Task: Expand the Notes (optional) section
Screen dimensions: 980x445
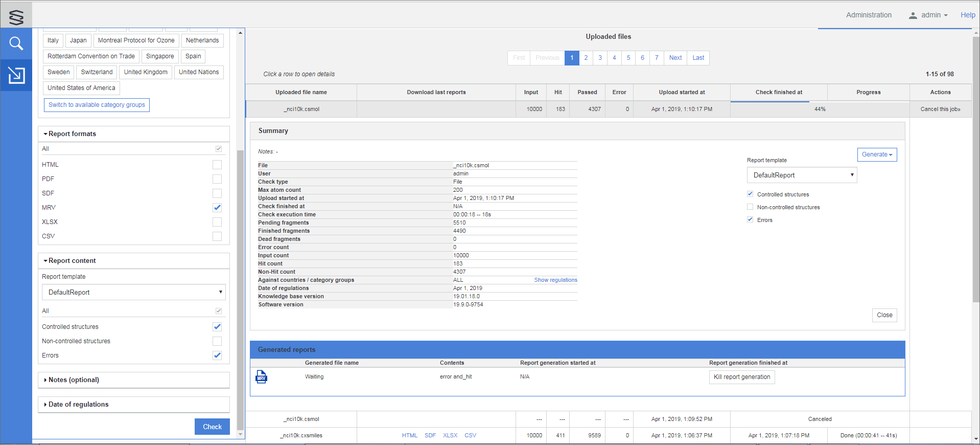Action: pos(74,380)
